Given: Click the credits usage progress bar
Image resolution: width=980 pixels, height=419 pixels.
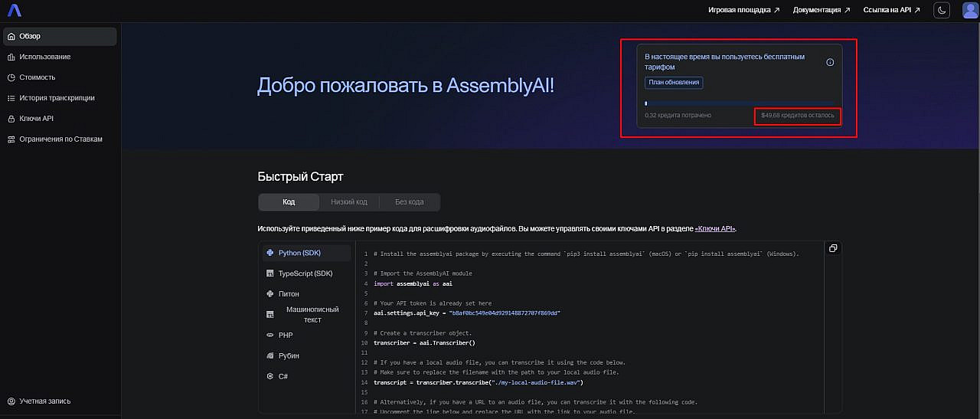Looking at the screenshot, I should coord(739,103).
